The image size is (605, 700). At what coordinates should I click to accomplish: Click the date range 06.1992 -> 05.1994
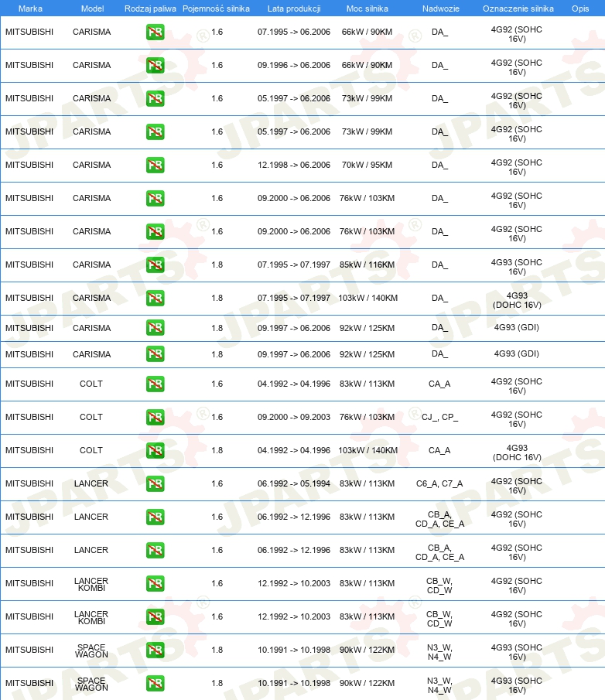tap(294, 483)
